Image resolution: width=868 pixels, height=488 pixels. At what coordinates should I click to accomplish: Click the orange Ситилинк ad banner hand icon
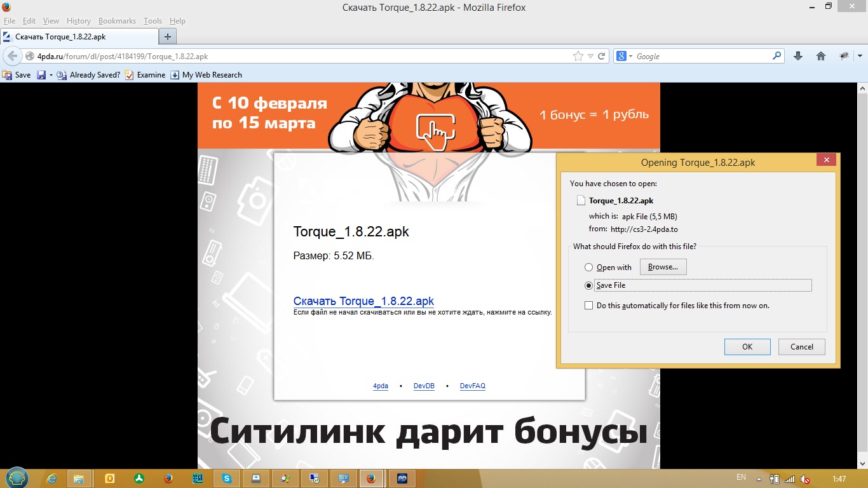435,131
